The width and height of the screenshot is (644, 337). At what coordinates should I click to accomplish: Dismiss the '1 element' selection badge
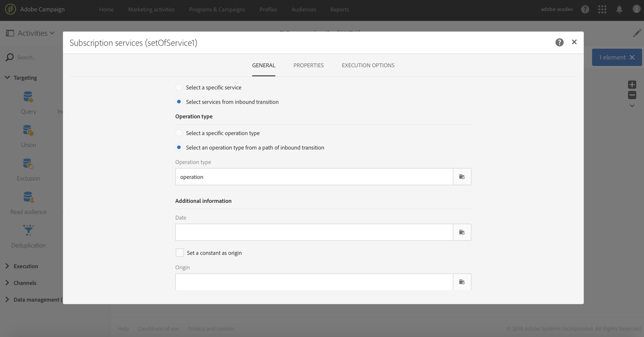(632, 57)
